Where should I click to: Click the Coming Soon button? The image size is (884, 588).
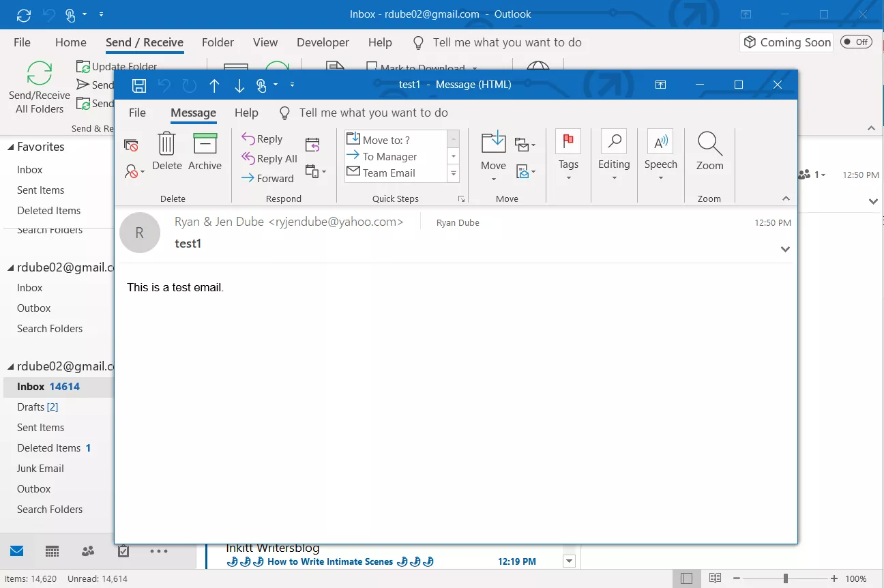pyautogui.click(x=787, y=42)
